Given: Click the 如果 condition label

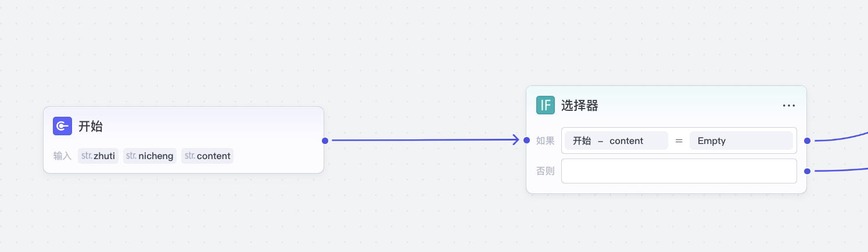Looking at the screenshot, I should tap(545, 141).
